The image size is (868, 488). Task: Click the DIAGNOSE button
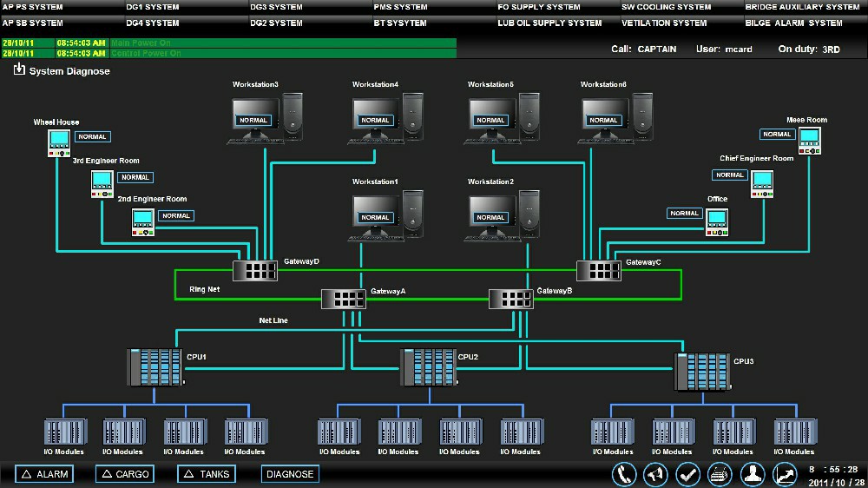tap(290, 474)
